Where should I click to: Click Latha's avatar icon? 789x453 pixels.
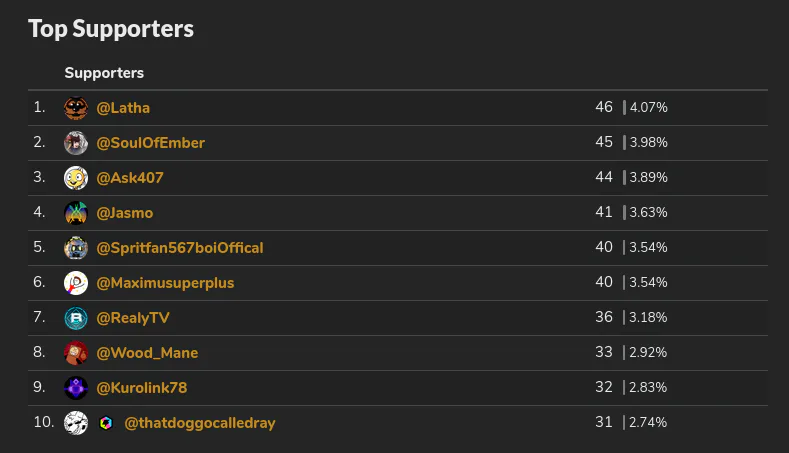click(76, 108)
